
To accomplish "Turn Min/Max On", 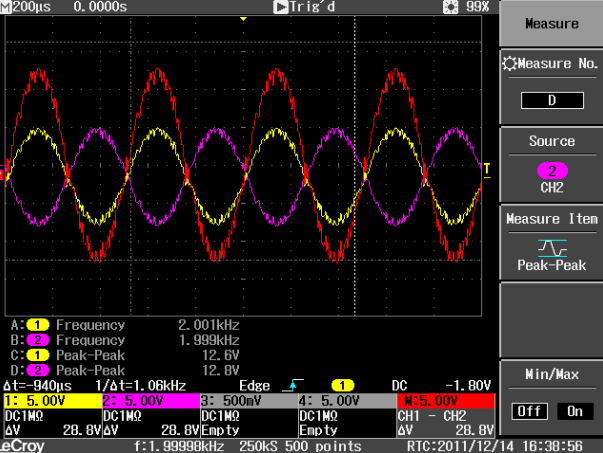I will 575,411.
